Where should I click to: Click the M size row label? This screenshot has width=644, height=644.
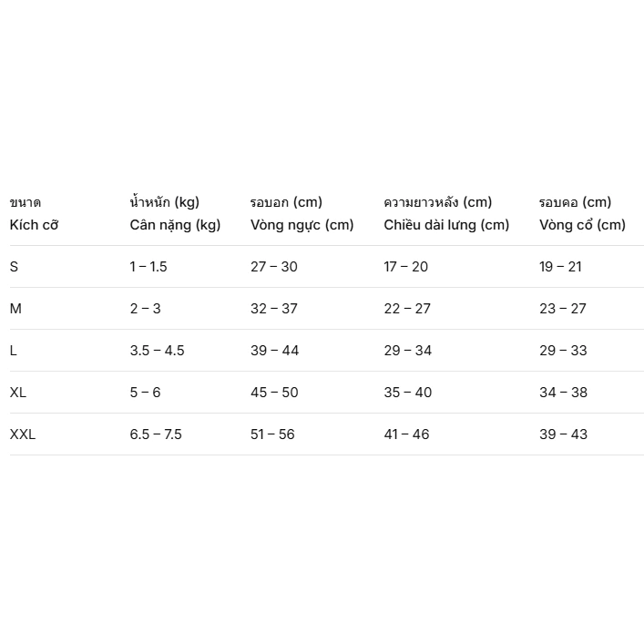pos(15,309)
